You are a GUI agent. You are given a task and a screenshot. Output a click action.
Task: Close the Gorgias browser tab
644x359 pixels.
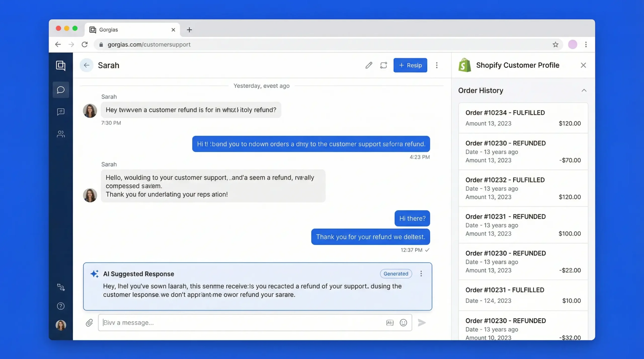pyautogui.click(x=173, y=30)
